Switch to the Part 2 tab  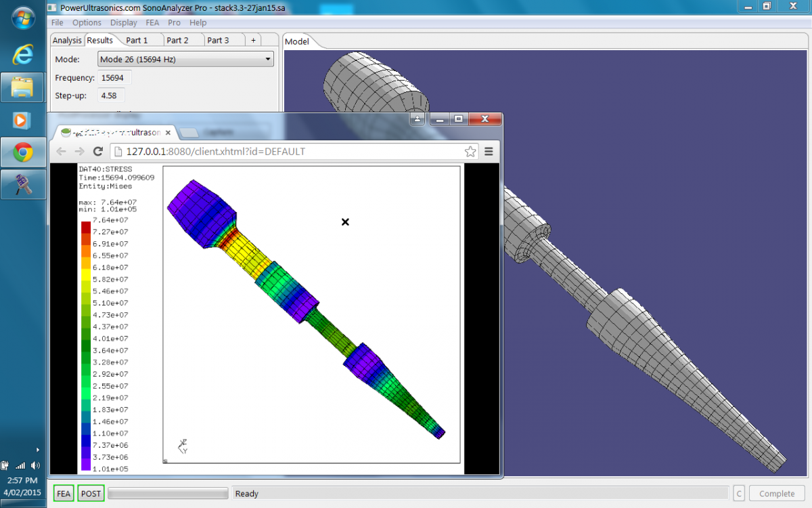[178, 40]
